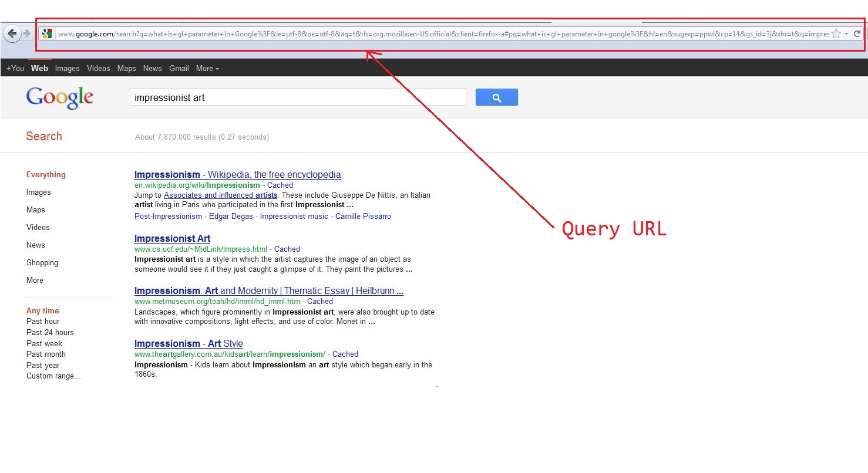Click the metmuseum.org green URL text
868x473 pixels.
(x=217, y=302)
